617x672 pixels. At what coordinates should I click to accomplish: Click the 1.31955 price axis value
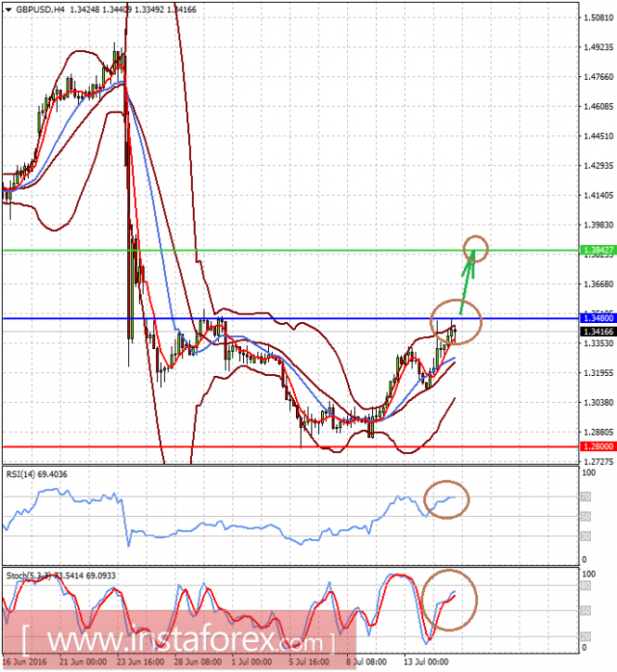pyautogui.click(x=598, y=373)
